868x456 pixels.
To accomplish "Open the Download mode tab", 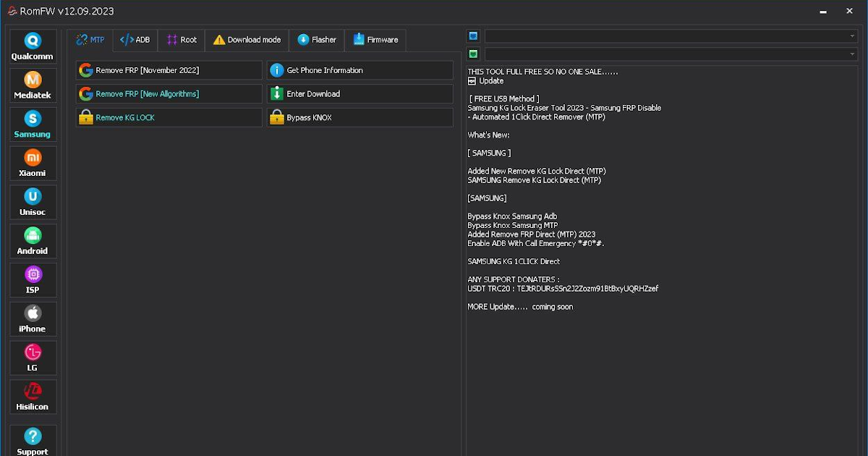I will point(247,40).
